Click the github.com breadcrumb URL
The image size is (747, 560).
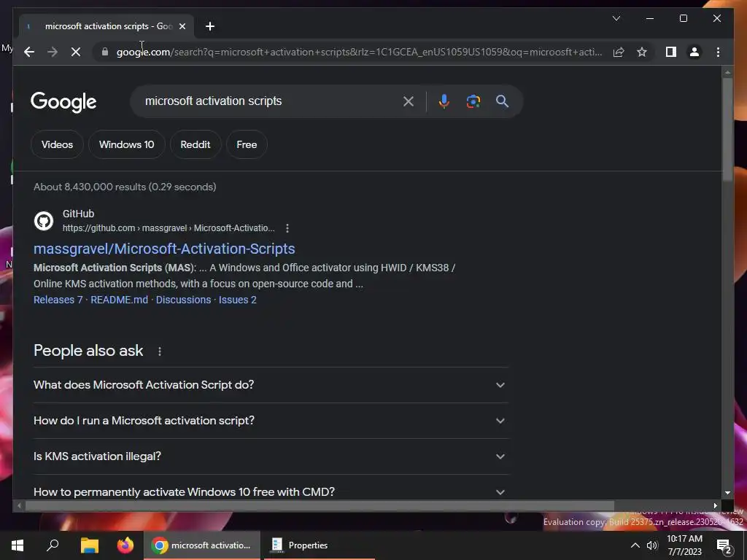(x=169, y=228)
